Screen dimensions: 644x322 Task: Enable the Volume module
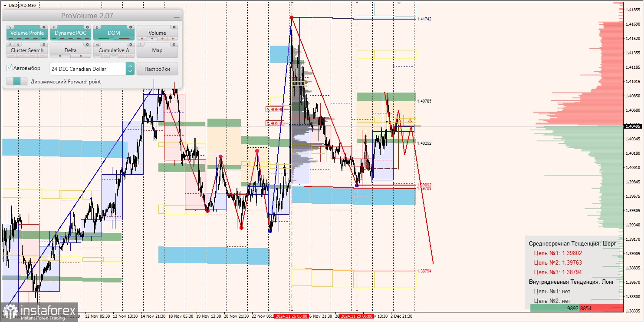point(157,33)
